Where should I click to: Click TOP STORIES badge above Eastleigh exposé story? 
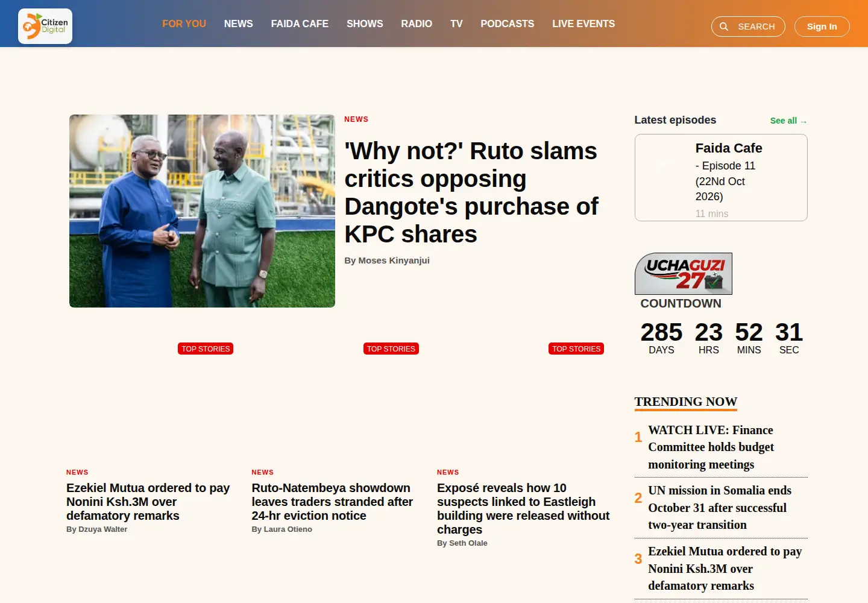[576, 349]
